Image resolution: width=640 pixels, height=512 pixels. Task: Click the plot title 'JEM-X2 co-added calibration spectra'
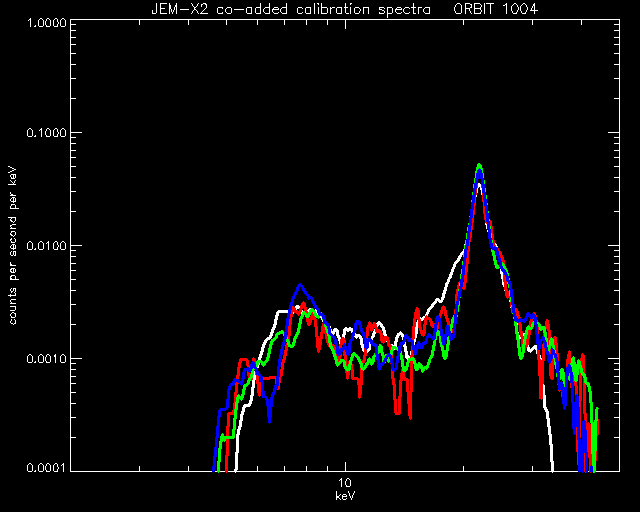(291, 9)
